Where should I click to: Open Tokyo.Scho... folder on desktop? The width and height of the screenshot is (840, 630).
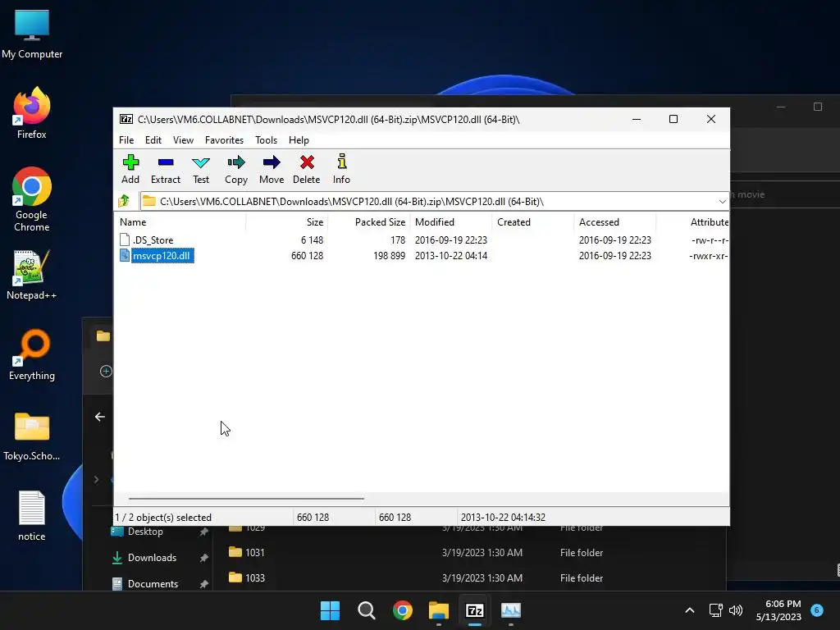coord(32,436)
